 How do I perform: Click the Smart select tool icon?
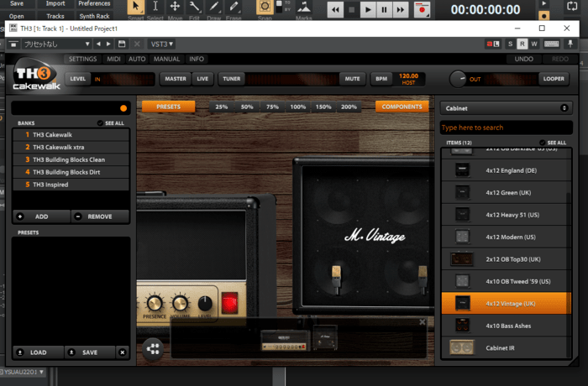pos(136,8)
